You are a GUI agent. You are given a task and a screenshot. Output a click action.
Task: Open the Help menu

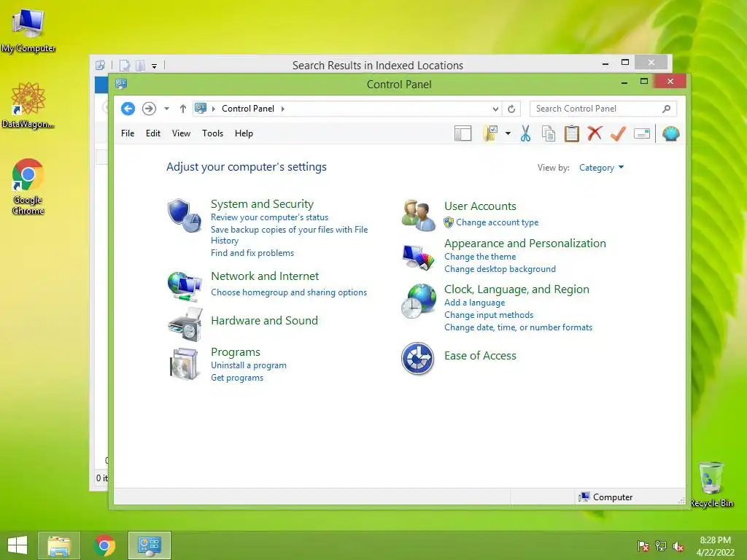pyautogui.click(x=244, y=133)
